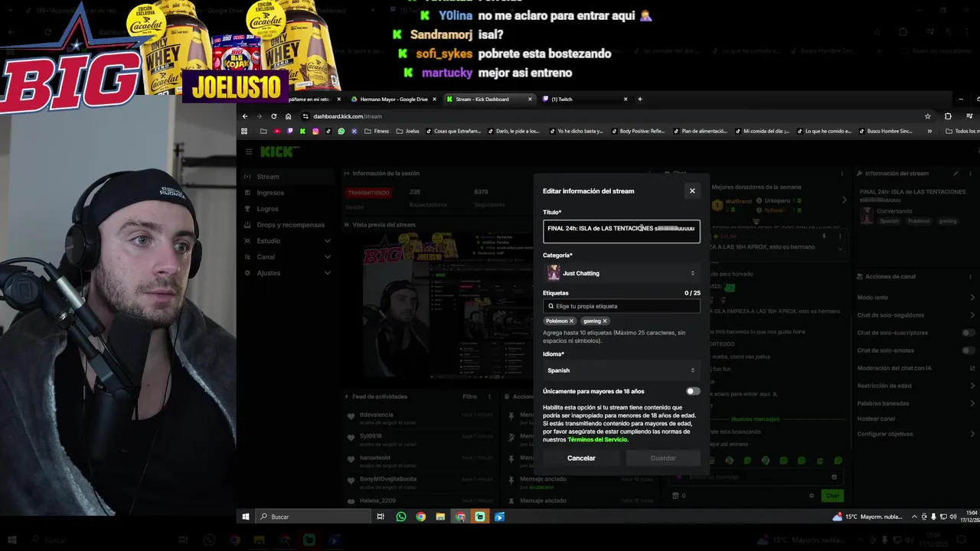Open the Idioma dropdown showing Spanish
The height and width of the screenshot is (551, 980).
[x=621, y=370]
